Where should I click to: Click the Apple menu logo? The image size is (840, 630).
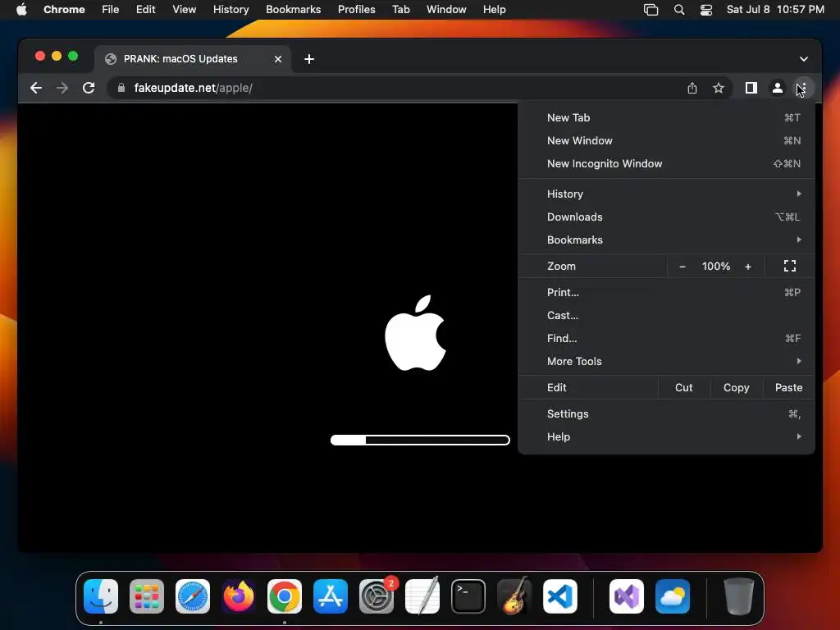click(x=21, y=9)
